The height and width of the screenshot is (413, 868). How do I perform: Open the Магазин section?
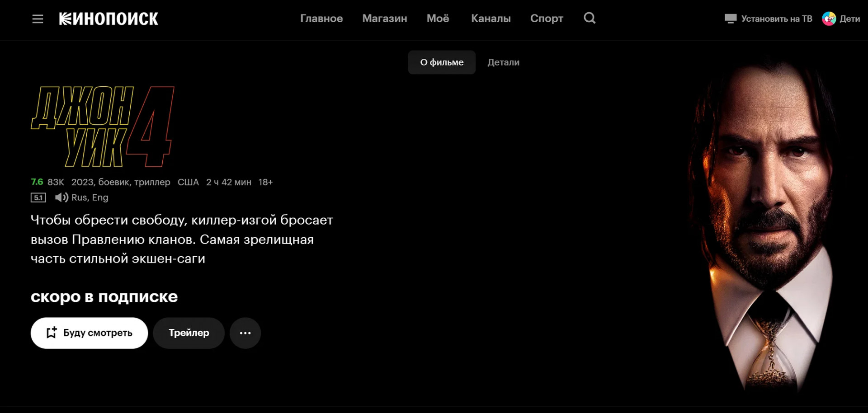click(x=385, y=19)
